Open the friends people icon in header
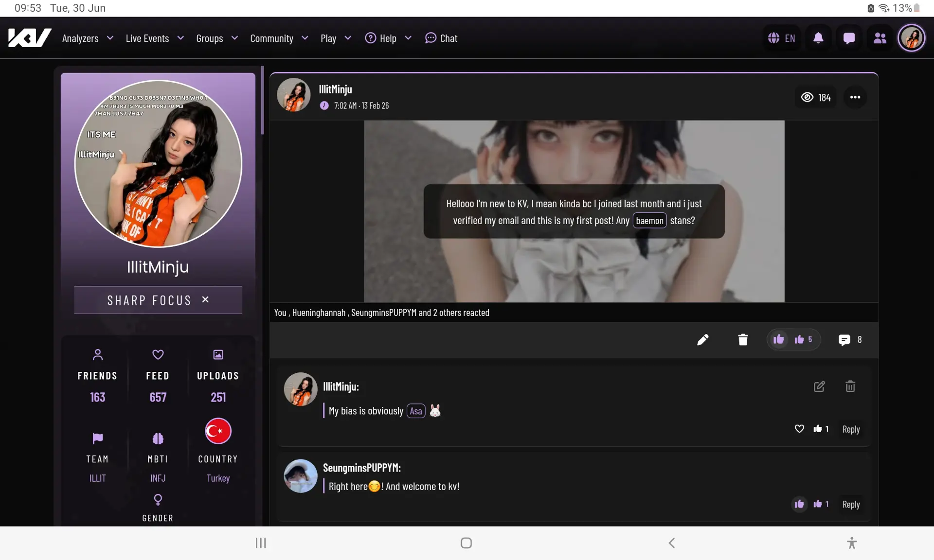Image resolution: width=934 pixels, height=560 pixels. point(880,38)
